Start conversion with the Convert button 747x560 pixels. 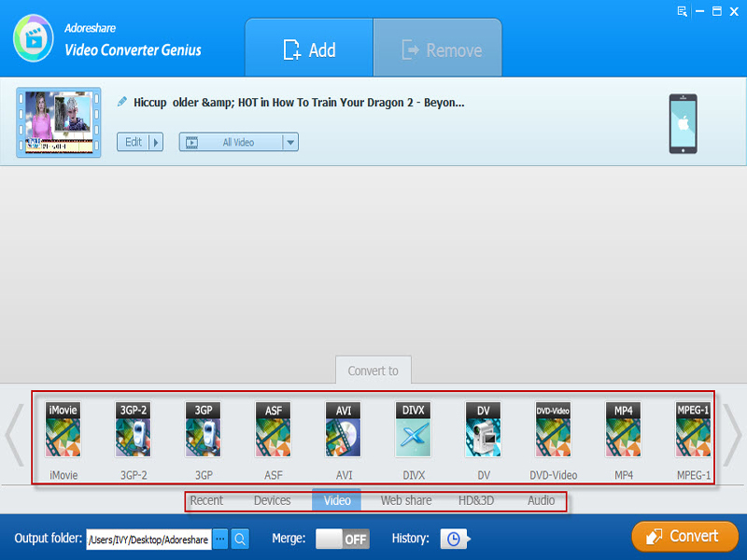(x=685, y=537)
